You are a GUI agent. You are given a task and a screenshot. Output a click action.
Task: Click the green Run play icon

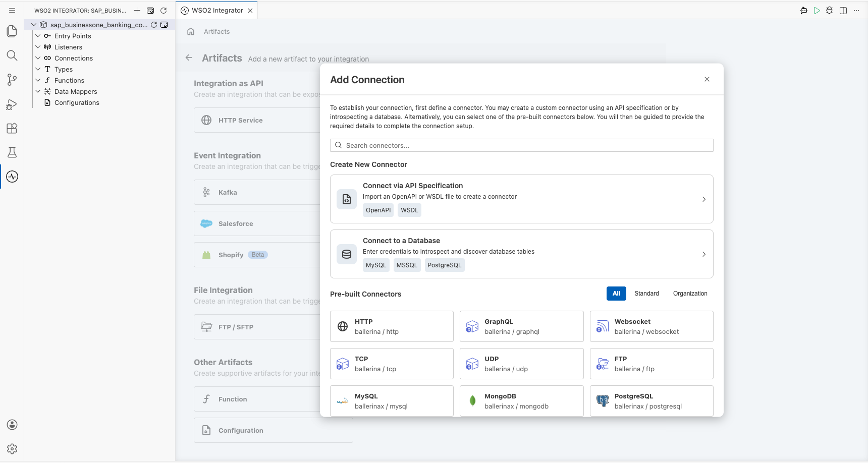click(817, 11)
